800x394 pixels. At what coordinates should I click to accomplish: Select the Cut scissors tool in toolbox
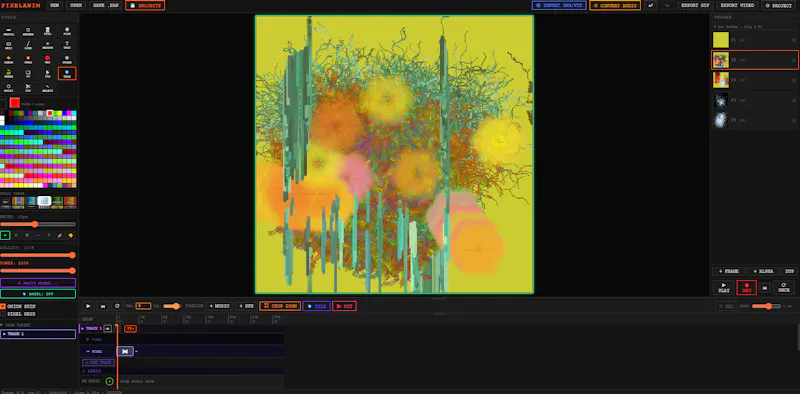click(28, 88)
